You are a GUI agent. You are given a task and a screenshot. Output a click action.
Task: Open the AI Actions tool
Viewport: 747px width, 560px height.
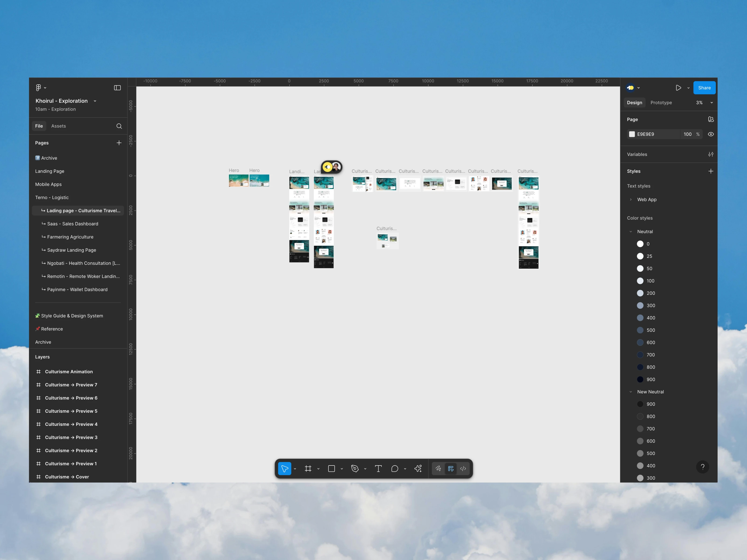click(x=418, y=469)
